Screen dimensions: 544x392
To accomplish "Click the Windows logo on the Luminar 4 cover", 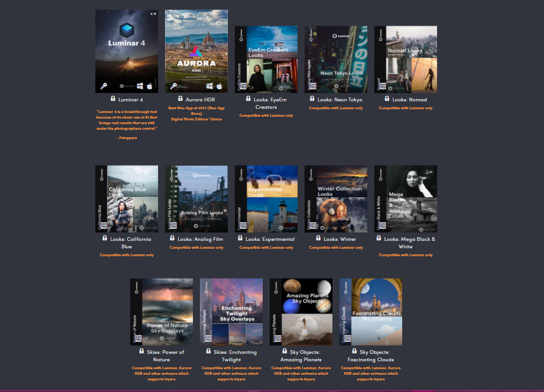I will coord(140,86).
